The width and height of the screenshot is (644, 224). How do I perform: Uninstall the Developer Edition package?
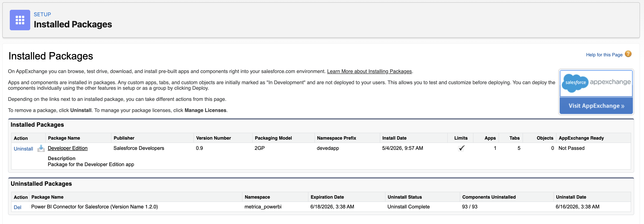pyautogui.click(x=23, y=149)
